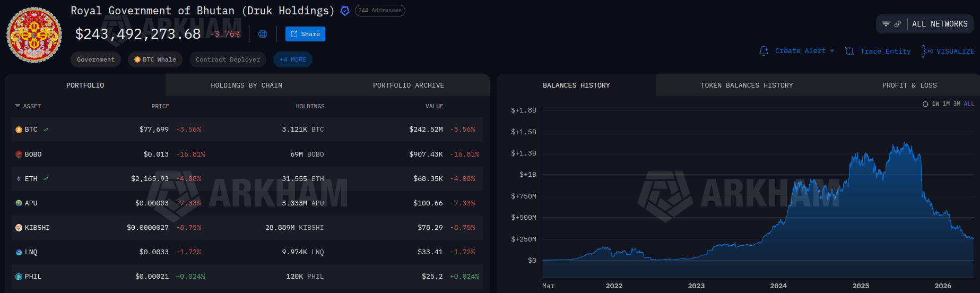
Task: Click the LNQ token icon
Action: coord(19,252)
